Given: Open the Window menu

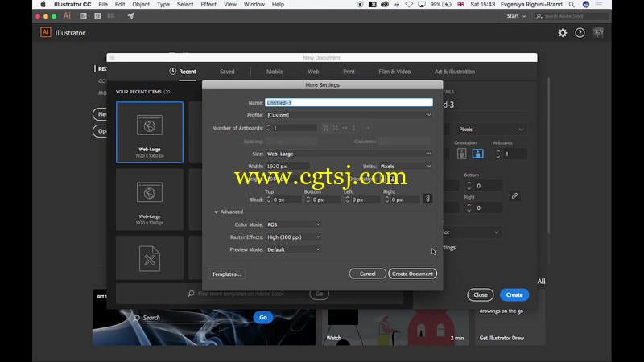Looking at the screenshot, I should pyautogui.click(x=254, y=5).
